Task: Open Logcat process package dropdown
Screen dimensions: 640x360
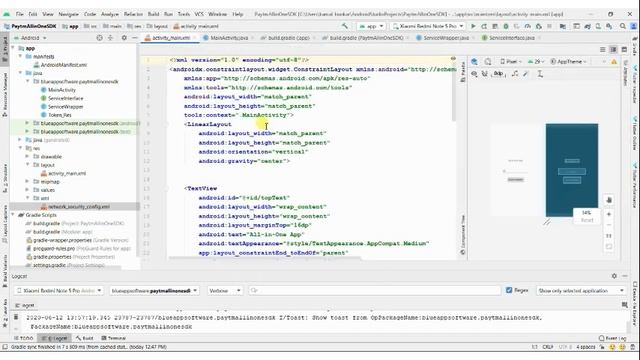Action: coord(154,291)
